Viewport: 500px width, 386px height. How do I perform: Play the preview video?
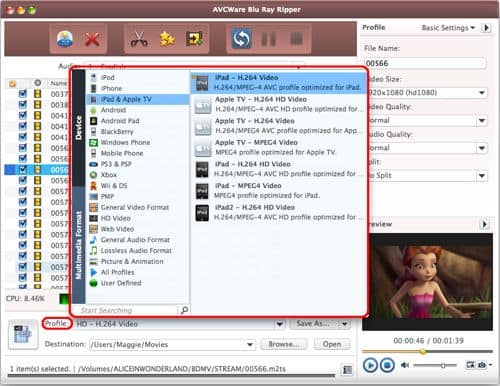point(370,365)
